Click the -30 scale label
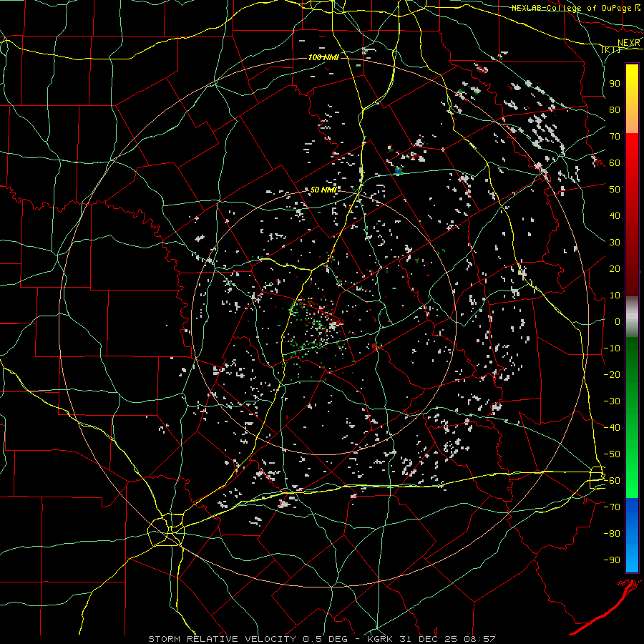This screenshot has width=644, height=644. [x=612, y=401]
